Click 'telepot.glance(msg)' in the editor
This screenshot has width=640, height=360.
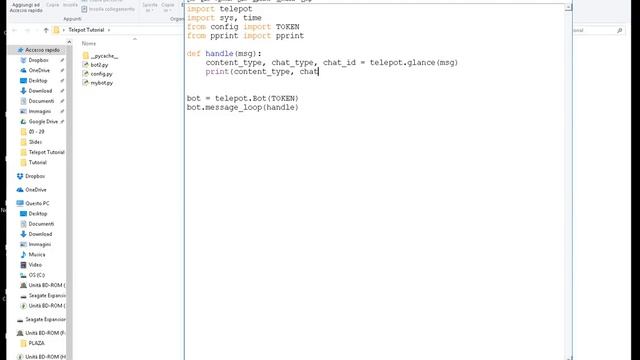[x=414, y=63]
